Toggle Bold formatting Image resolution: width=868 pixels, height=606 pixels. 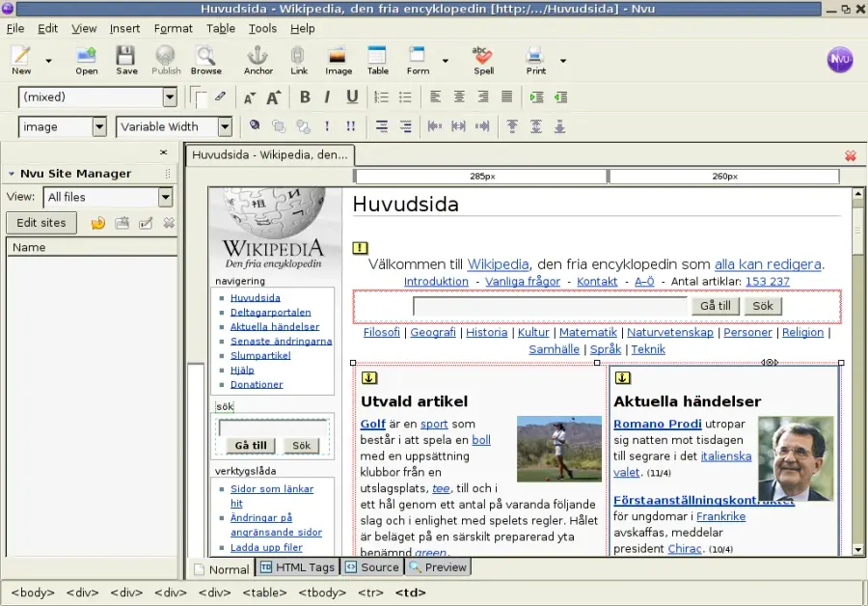305,97
